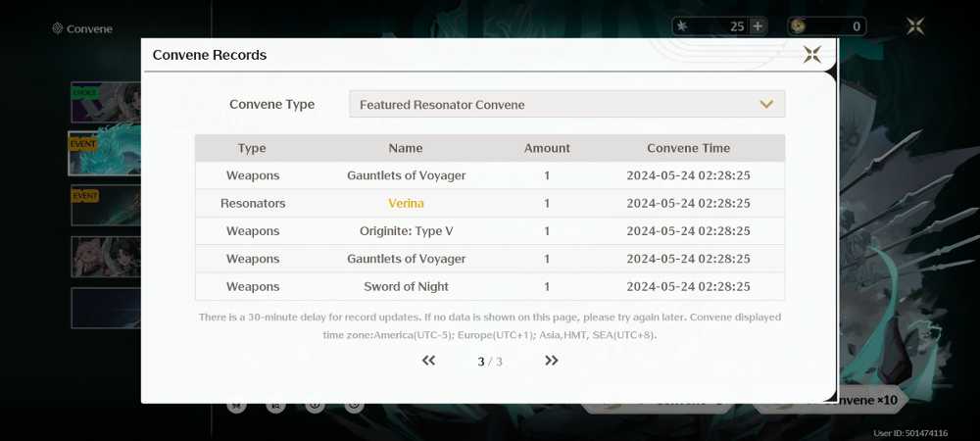Image resolution: width=980 pixels, height=441 pixels.
Task: Add more Astrite with plus icon
Action: click(758, 26)
